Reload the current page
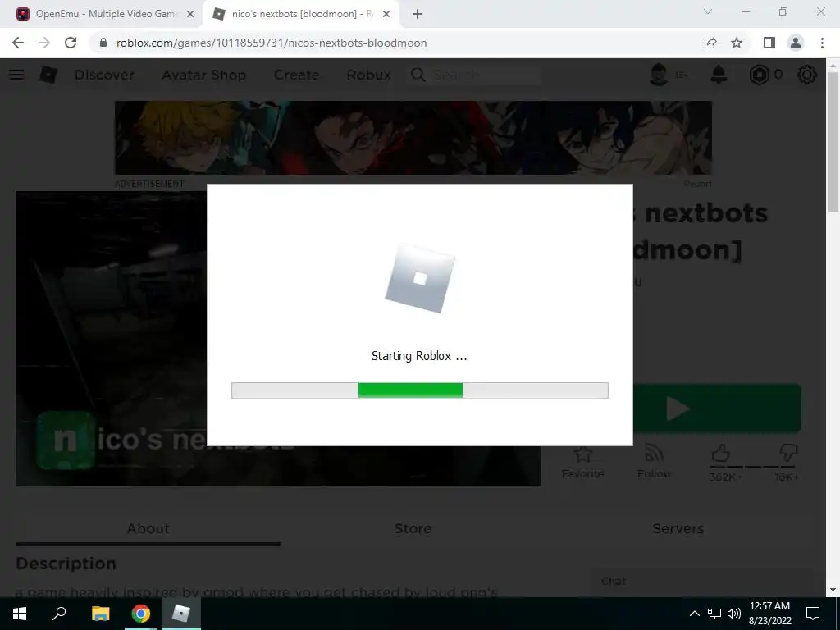The image size is (840, 630). pyautogui.click(x=71, y=43)
